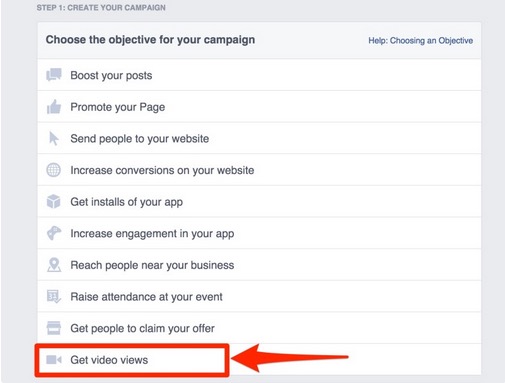Click the storefront icon for offer claims
505x383 pixels.
click(54, 328)
